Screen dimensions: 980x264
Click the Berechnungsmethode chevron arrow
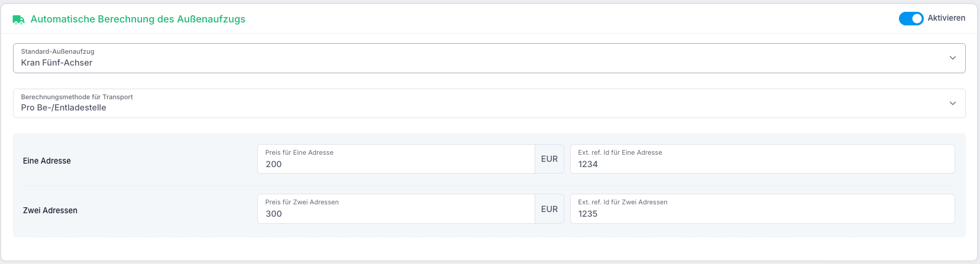952,103
